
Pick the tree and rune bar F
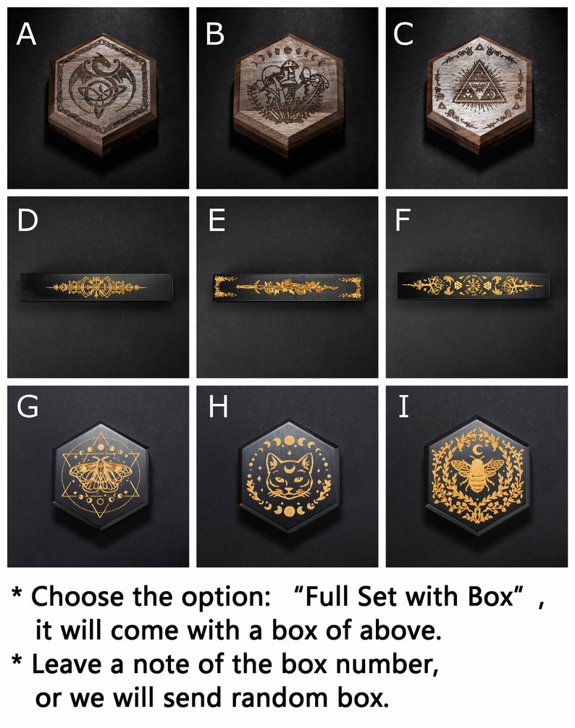click(474, 286)
